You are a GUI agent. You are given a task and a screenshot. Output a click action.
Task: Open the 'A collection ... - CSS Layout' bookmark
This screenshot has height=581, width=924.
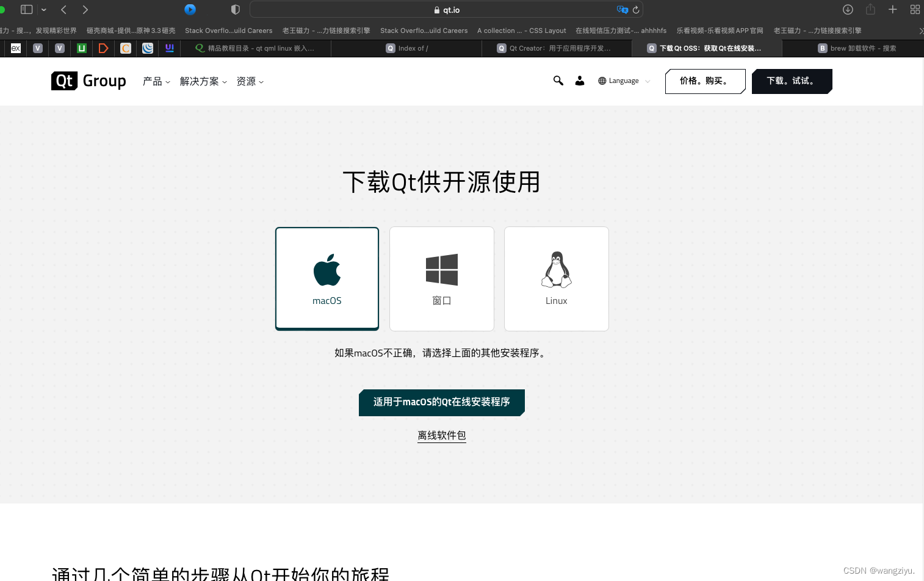tap(522, 31)
